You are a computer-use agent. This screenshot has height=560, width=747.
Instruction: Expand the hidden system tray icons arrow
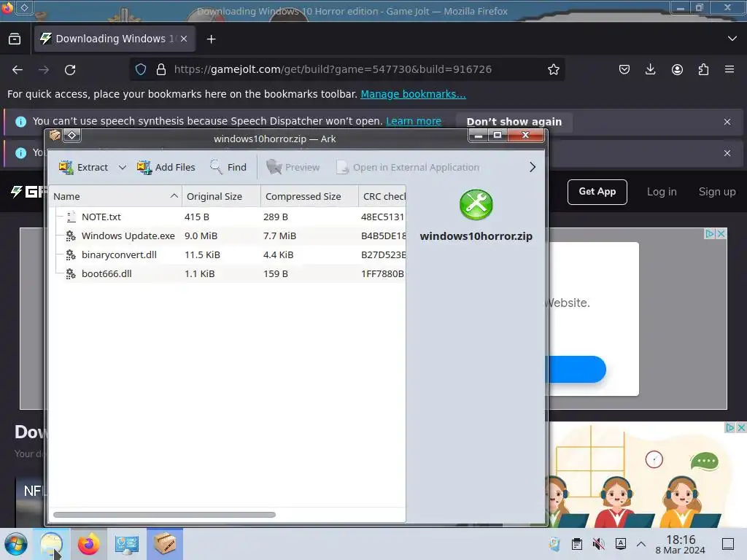(641, 544)
